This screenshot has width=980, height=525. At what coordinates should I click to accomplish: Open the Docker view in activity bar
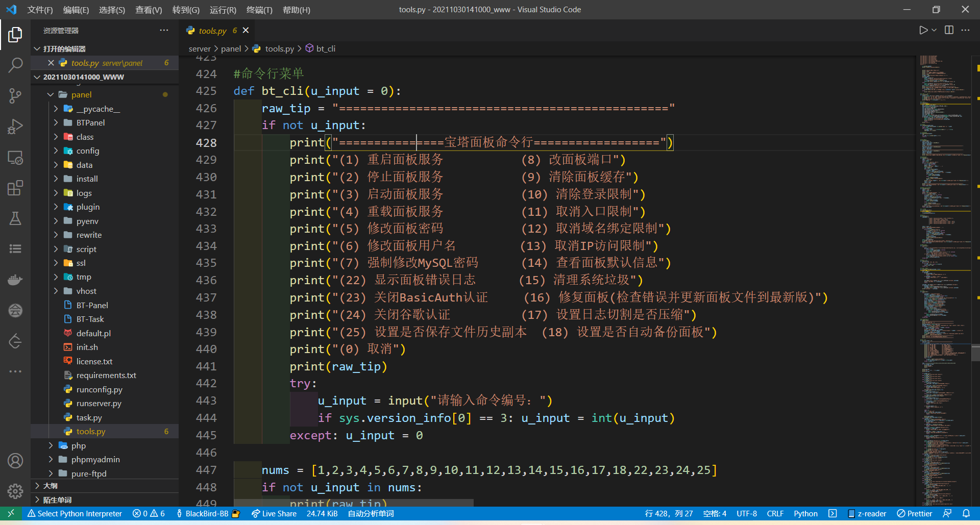click(x=15, y=280)
